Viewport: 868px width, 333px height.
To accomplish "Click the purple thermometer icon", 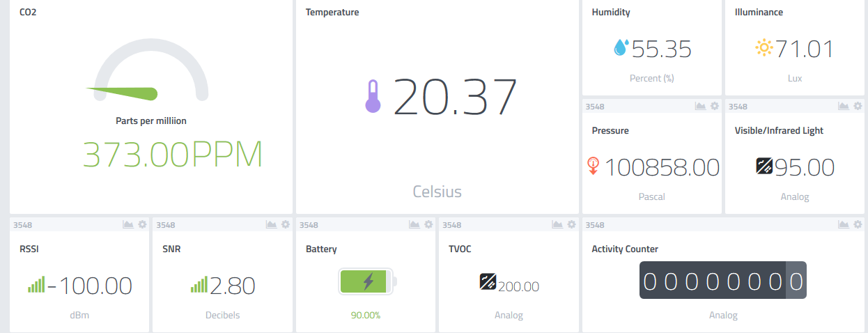I will pyautogui.click(x=373, y=96).
